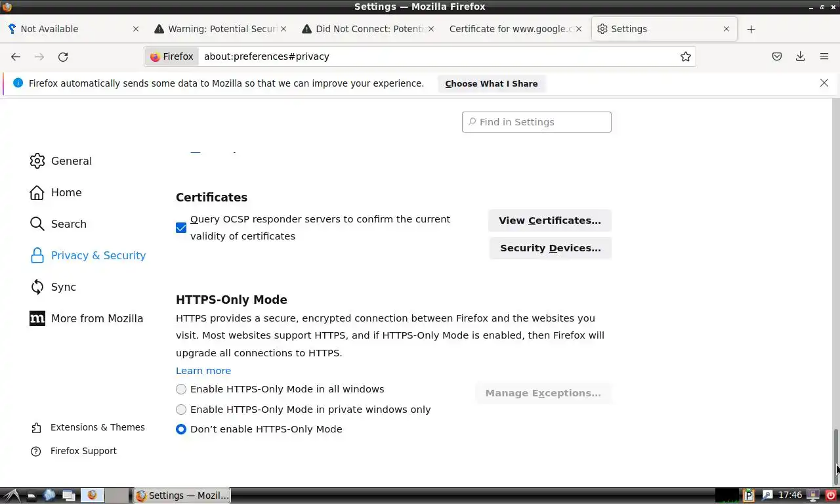Click the clipboard manager tray icon

click(x=749, y=495)
